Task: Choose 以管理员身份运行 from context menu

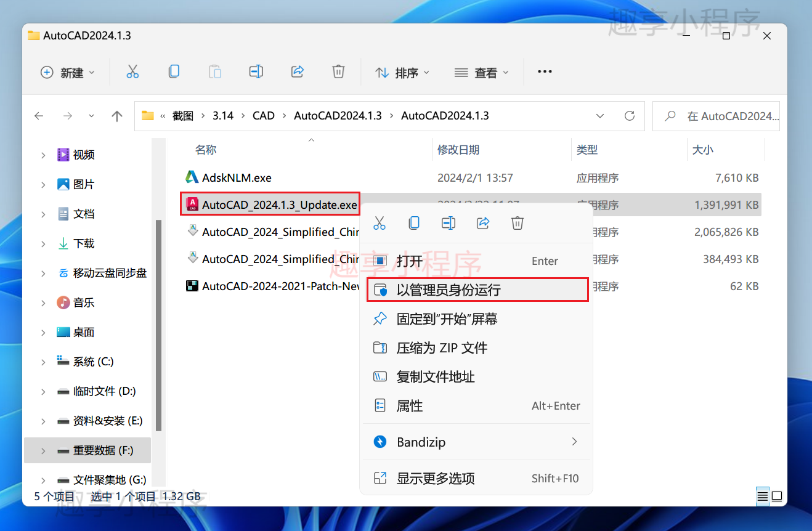Action: 477,290
